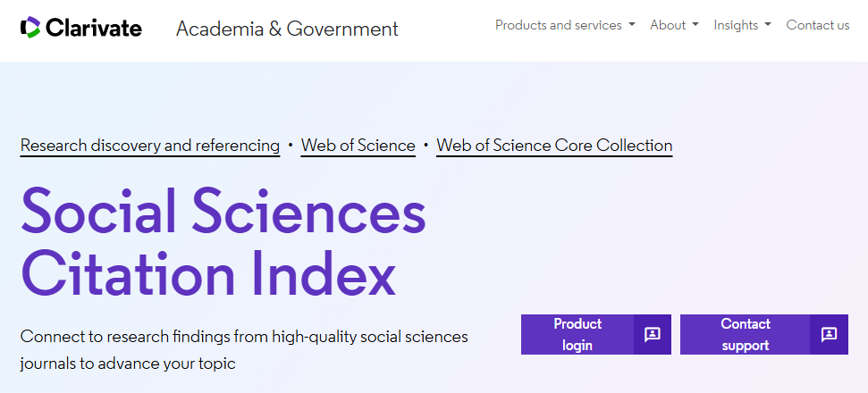Viewport: 868px width, 393px height.
Task: Click the Clarivate wordmark text
Action: click(x=93, y=28)
